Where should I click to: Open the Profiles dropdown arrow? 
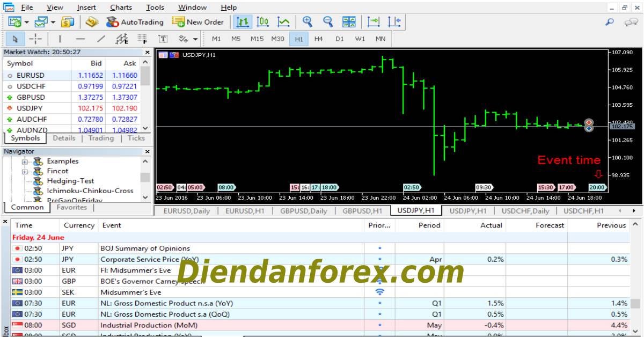(53, 22)
